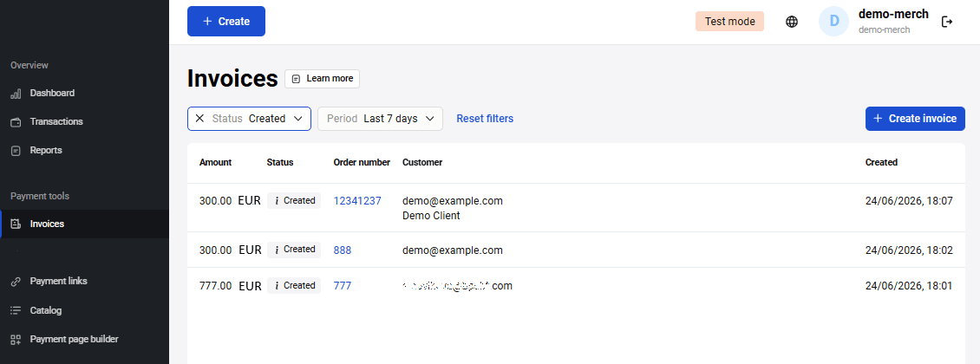980x364 pixels.
Task: Click the Reports icon in the sidebar
Action: [x=16, y=151]
